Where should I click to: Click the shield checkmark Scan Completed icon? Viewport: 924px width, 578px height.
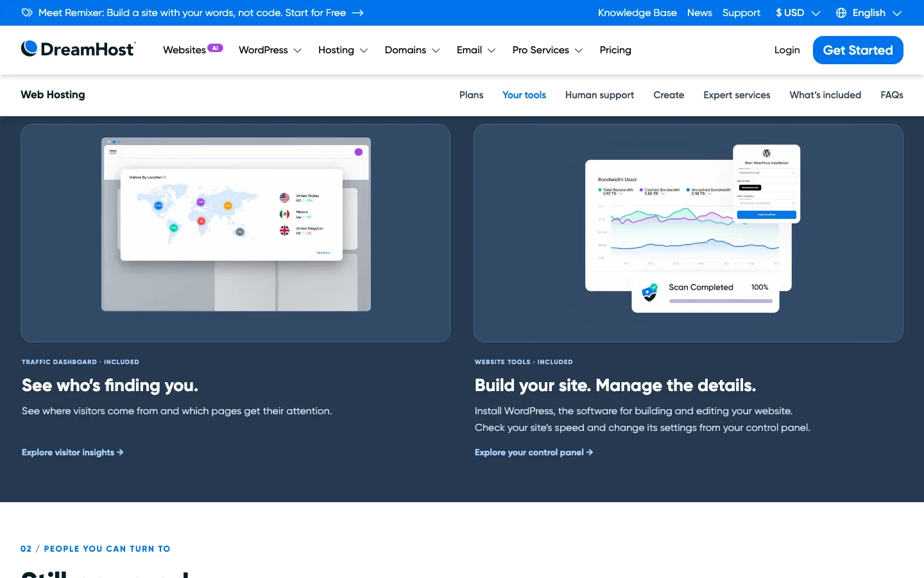[650, 292]
